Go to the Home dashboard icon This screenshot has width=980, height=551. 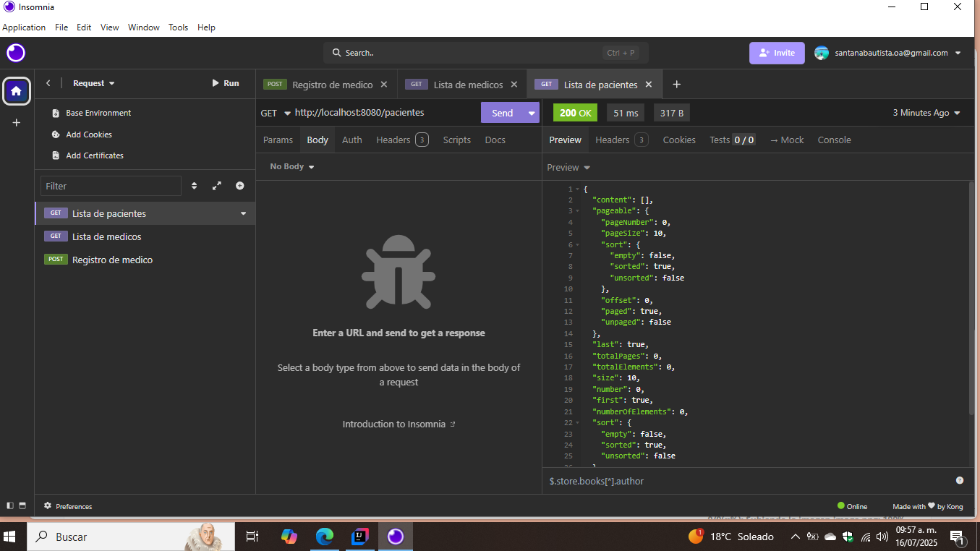pos(17,91)
